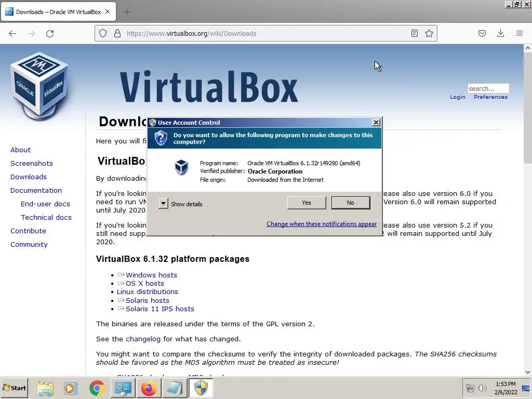Select the UAC shield taskbar item
The height and width of the screenshot is (399, 532).
201,388
